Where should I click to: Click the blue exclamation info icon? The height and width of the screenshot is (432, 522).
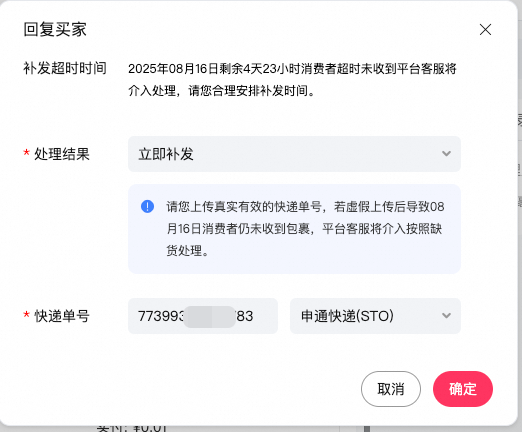click(x=147, y=206)
